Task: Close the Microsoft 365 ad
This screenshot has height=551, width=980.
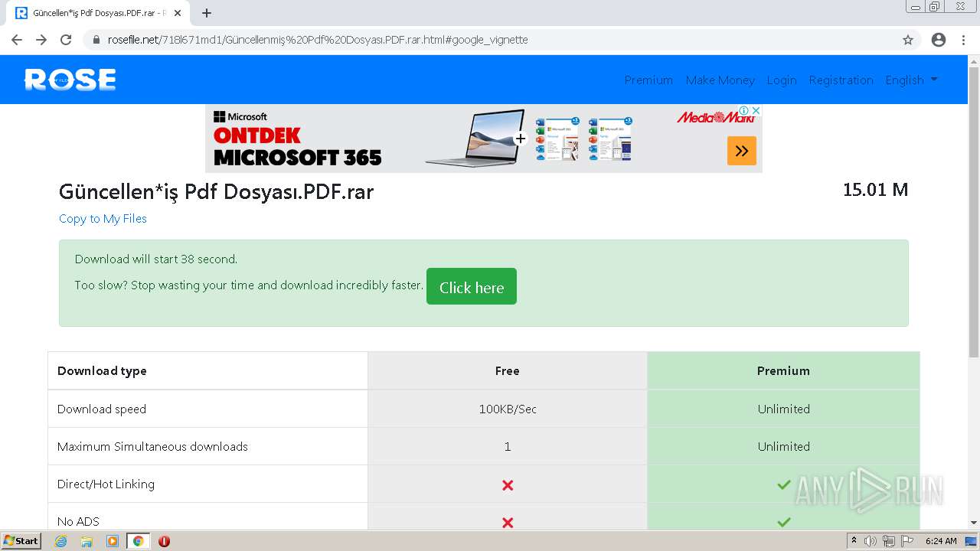Action: 756,111
